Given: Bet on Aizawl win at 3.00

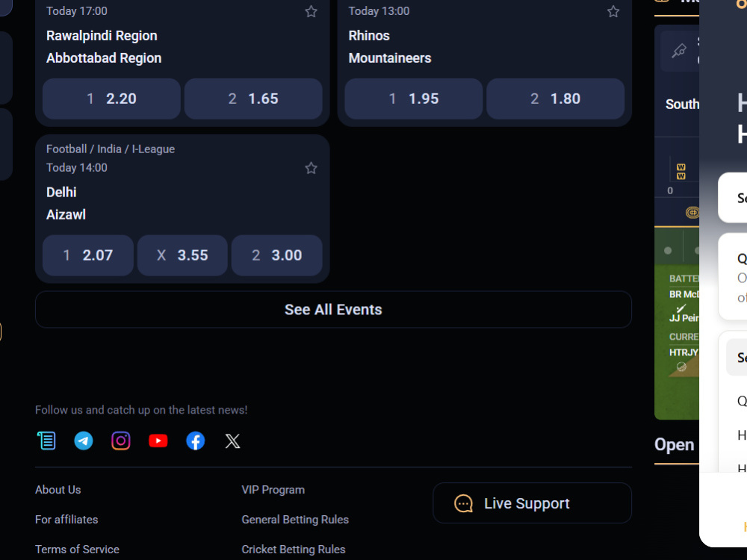Looking at the screenshot, I should 277,255.
